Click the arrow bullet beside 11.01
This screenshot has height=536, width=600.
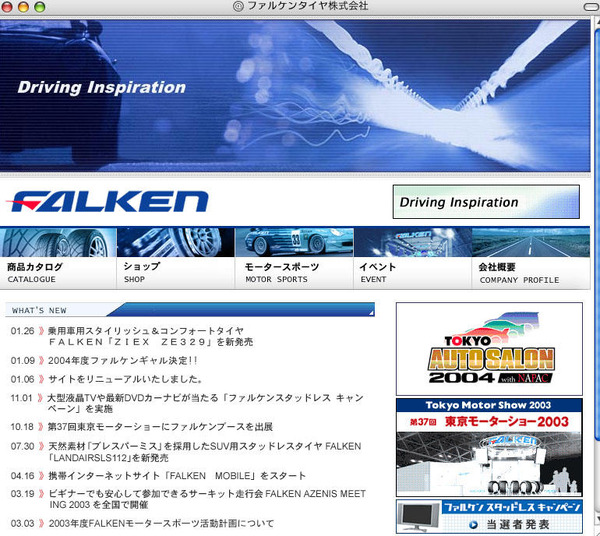click(40, 398)
